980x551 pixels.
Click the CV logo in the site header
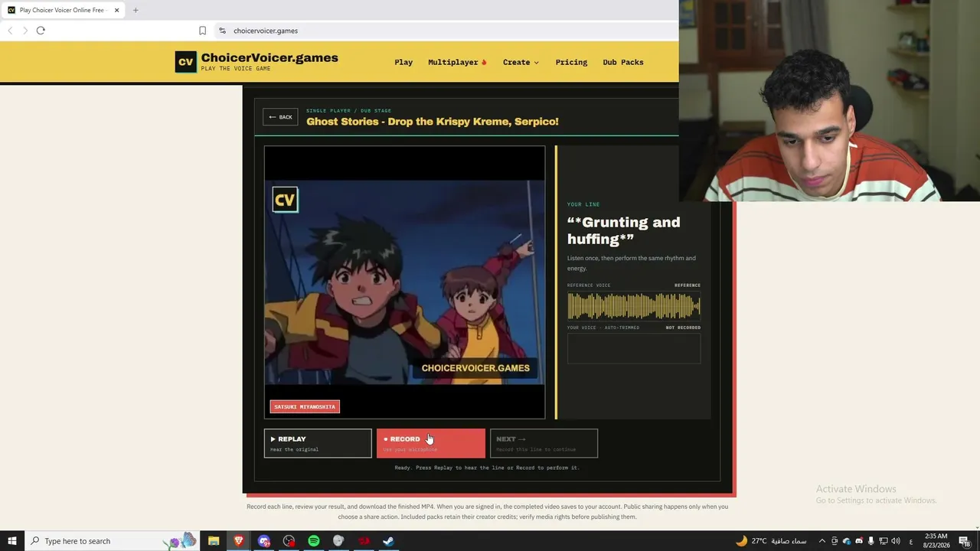pyautogui.click(x=185, y=62)
